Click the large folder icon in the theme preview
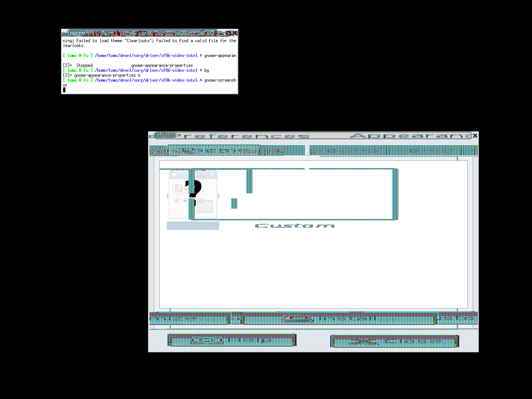 tap(205, 206)
